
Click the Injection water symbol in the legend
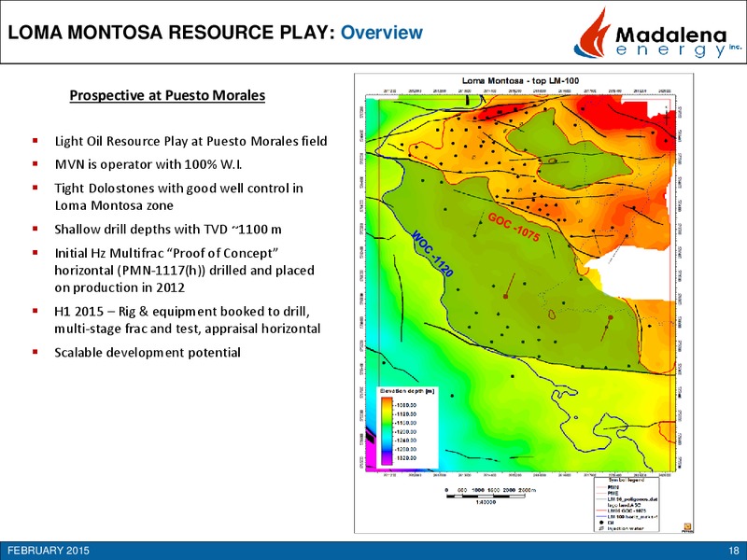pyautogui.click(x=601, y=528)
